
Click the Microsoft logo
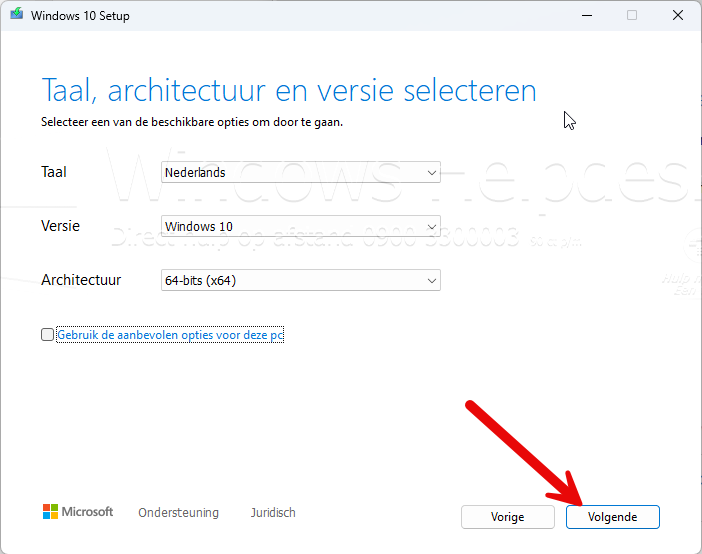coord(78,511)
